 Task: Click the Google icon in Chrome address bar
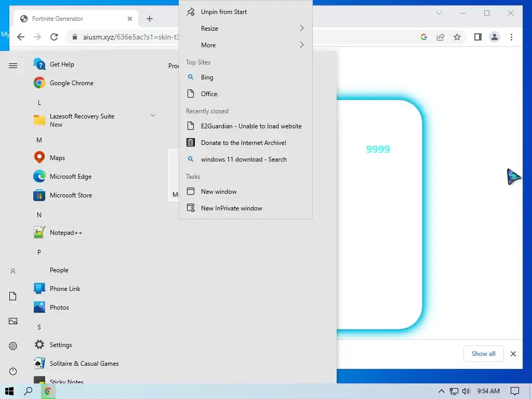[x=424, y=37]
